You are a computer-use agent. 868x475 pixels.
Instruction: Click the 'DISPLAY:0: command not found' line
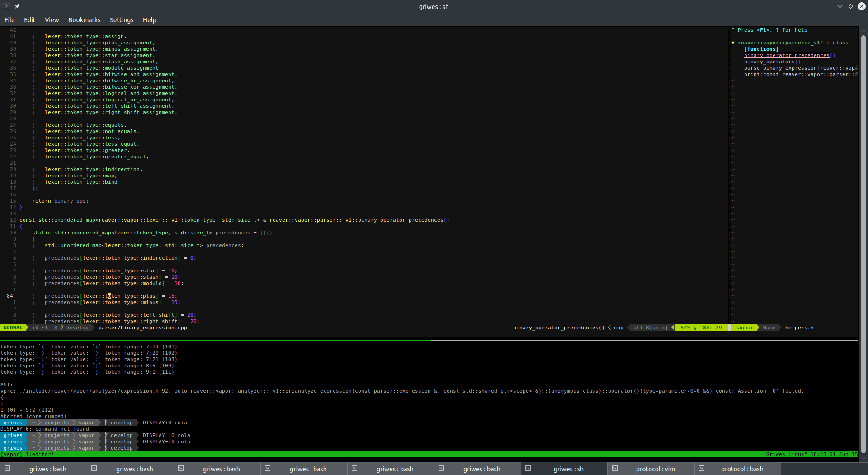pos(45,429)
